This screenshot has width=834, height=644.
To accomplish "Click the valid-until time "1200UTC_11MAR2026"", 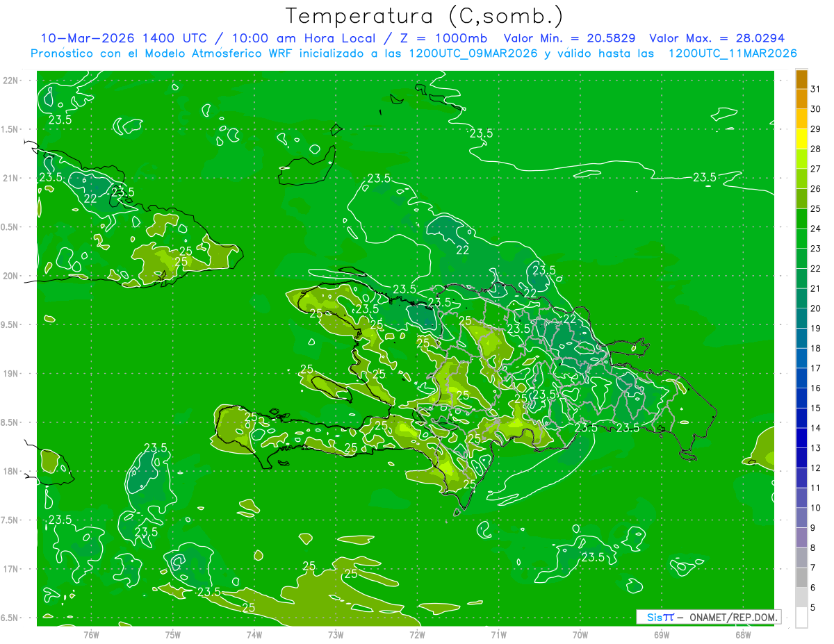I will pos(733,53).
